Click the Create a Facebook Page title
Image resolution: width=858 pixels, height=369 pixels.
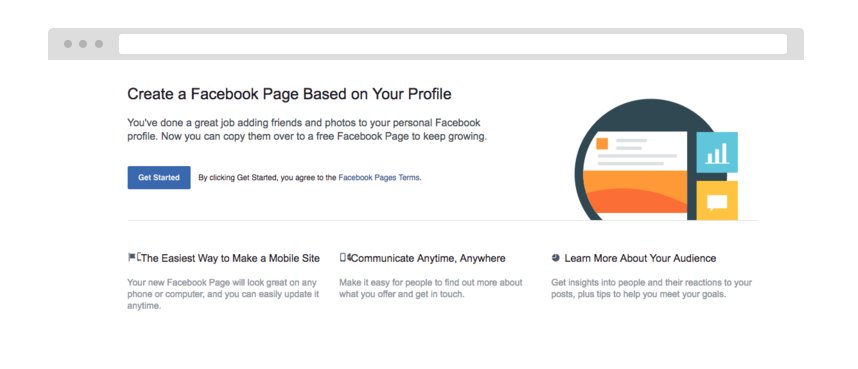pos(289,94)
